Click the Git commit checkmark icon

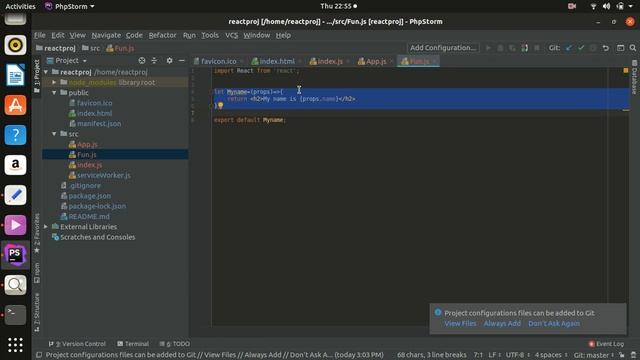coord(581,48)
